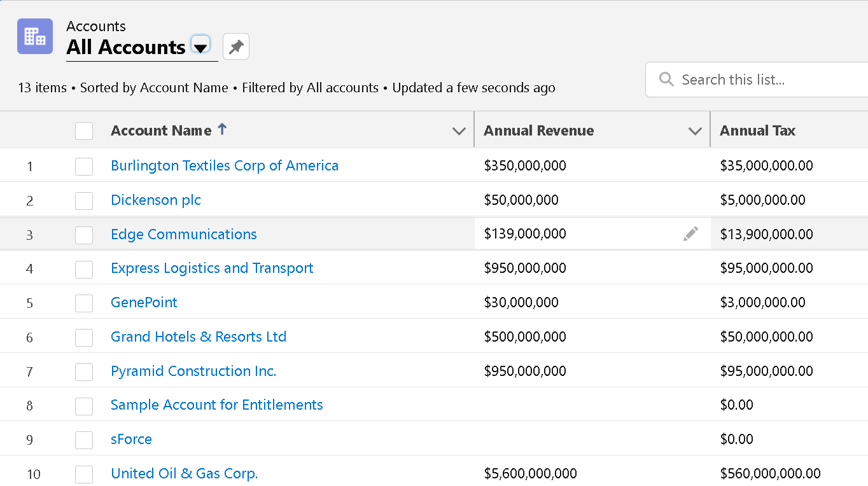Click the search magnifier icon
868x486 pixels.
pyautogui.click(x=666, y=79)
